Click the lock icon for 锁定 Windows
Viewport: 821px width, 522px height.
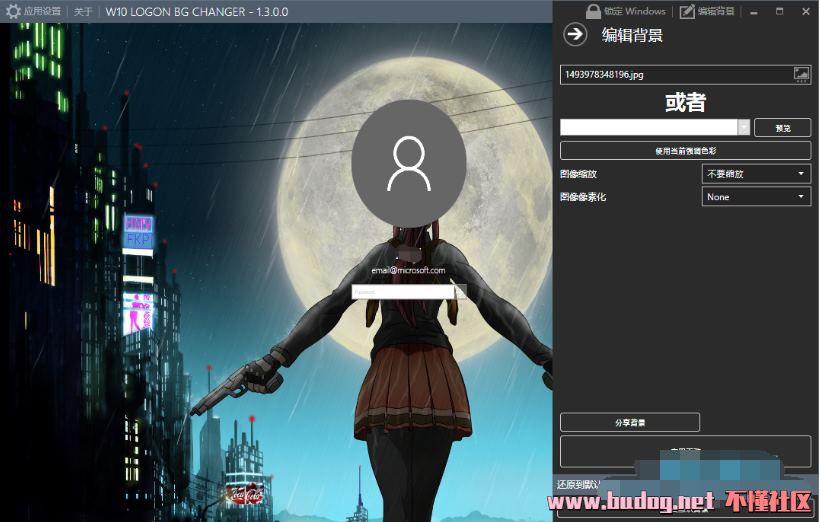593,11
